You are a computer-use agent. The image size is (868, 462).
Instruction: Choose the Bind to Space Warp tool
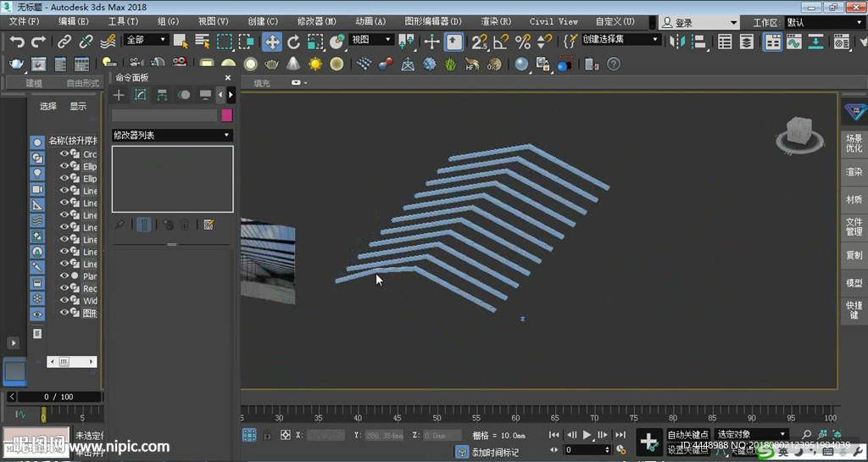click(x=108, y=42)
